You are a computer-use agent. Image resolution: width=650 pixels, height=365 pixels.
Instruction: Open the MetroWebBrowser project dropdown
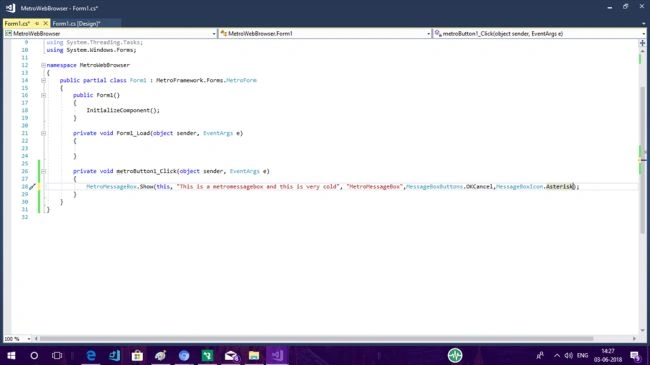pos(214,34)
